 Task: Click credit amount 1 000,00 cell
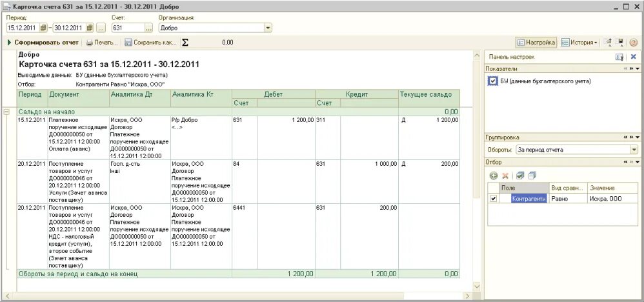[x=369, y=163]
